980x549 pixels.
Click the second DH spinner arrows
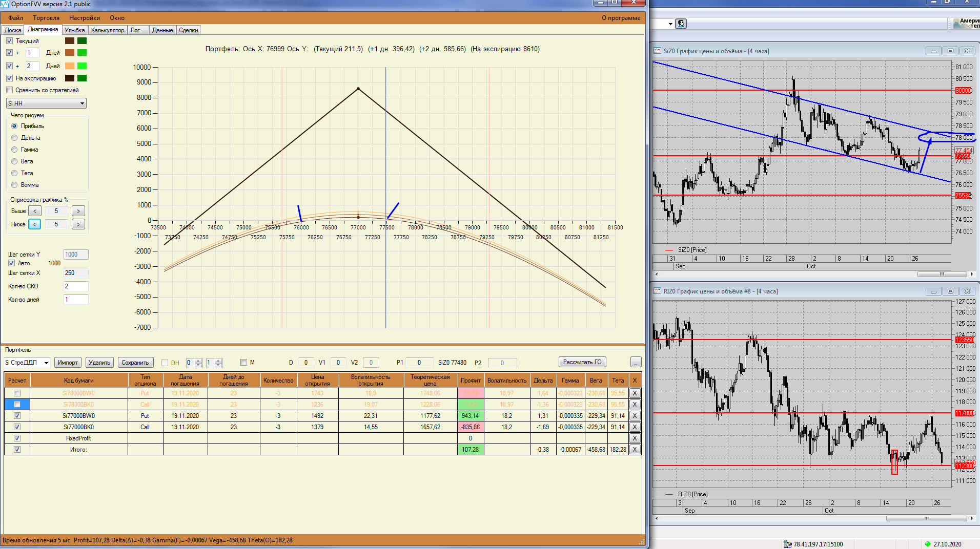click(x=218, y=363)
